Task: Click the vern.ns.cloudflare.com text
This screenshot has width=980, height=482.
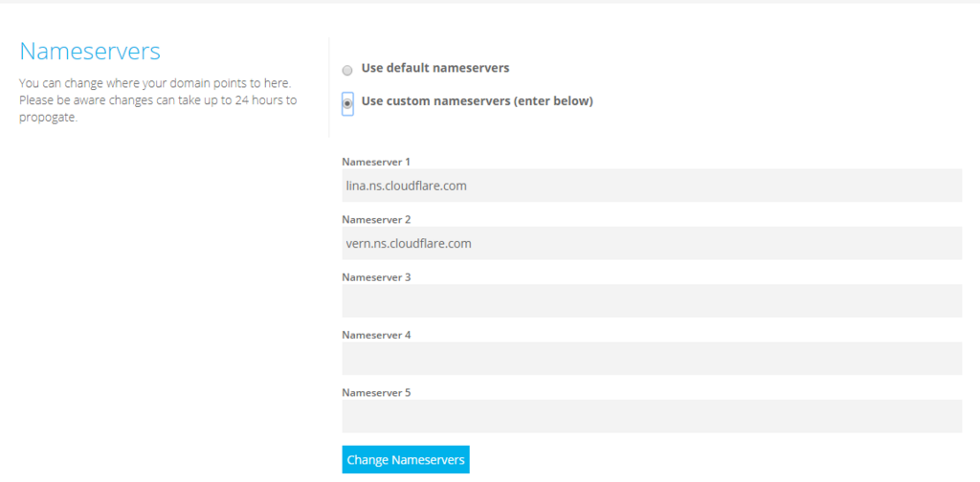Action: [x=409, y=243]
